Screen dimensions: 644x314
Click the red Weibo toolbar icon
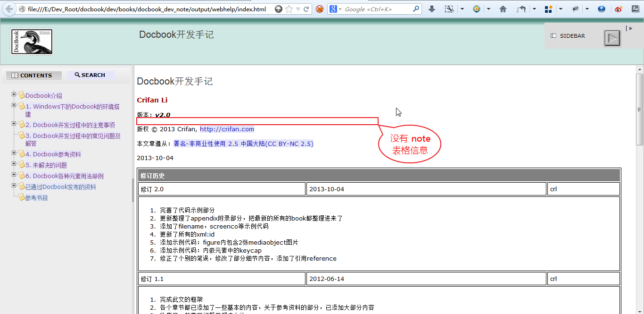coord(619,9)
